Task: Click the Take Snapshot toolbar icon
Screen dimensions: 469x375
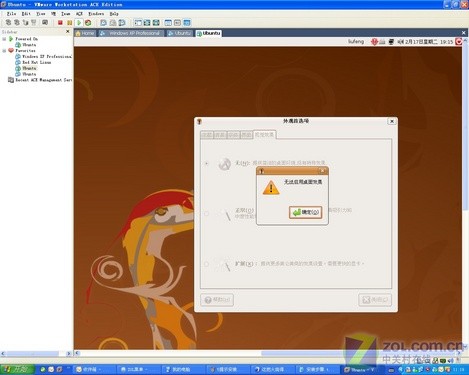Action: 104,23
